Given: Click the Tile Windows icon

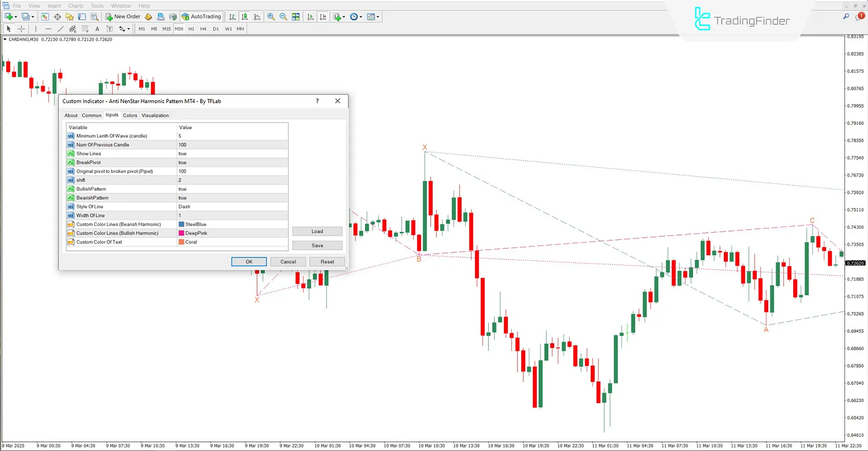Looking at the screenshot, I should click(296, 17).
